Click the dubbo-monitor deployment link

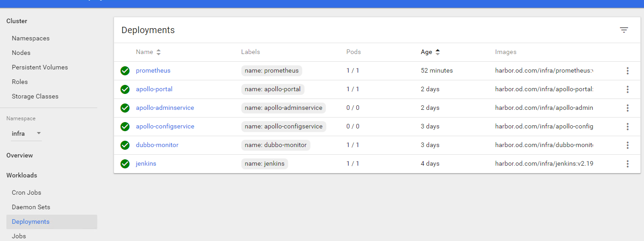coord(157,145)
